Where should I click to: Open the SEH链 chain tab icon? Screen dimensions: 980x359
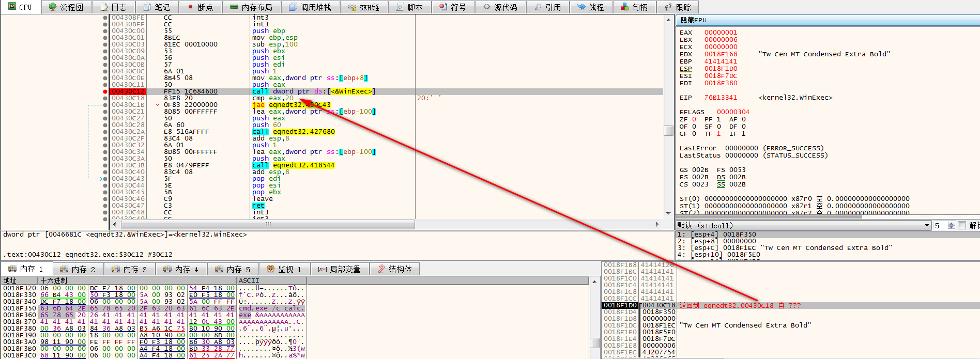pos(352,7)
